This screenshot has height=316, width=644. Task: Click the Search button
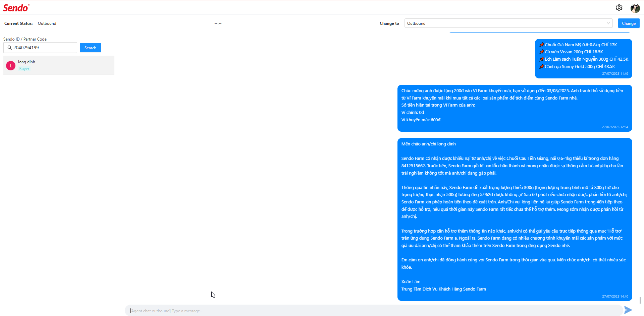(90, 48)
